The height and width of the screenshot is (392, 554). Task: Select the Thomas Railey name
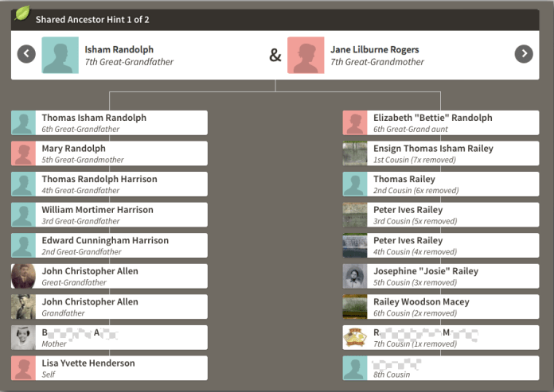pyautogui.click(x=404, y=179)
